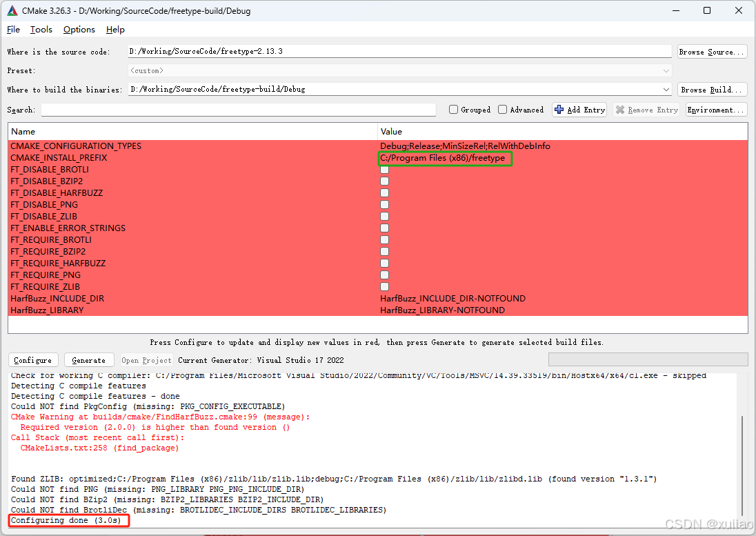This screenshot has width=756, height=536.
Task: Enable FT_DISABLE_PNG in the value list
Action: click(384, 204)
